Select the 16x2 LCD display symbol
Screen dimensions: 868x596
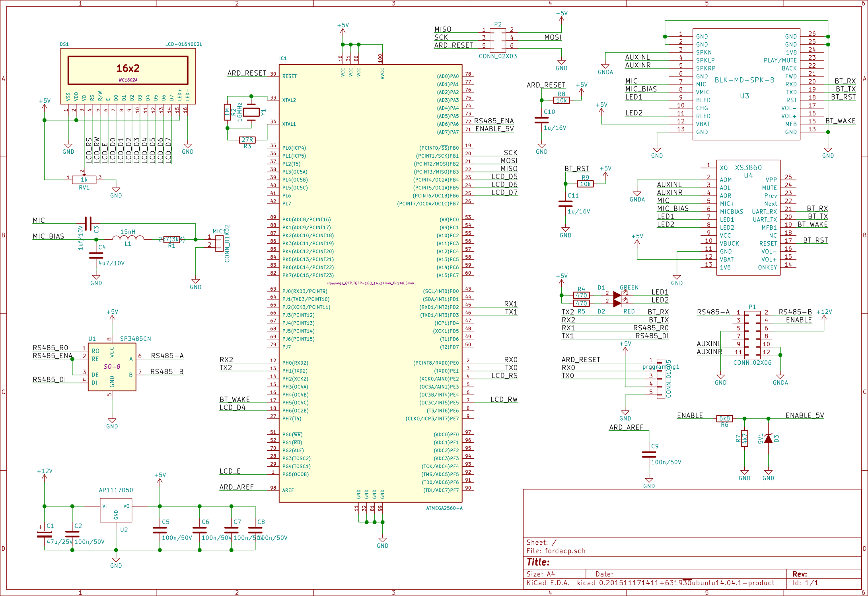tap(128, 76)
